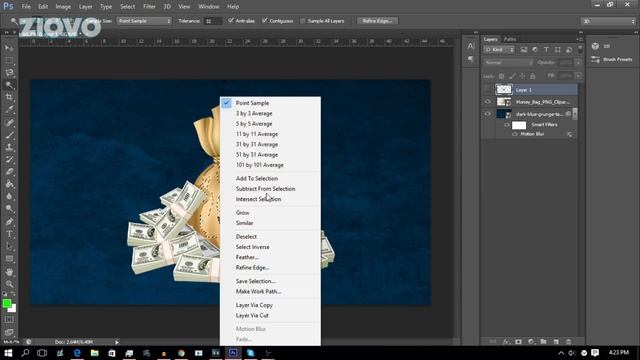Hide Motion Blur filter eye

tap(515, 134)
